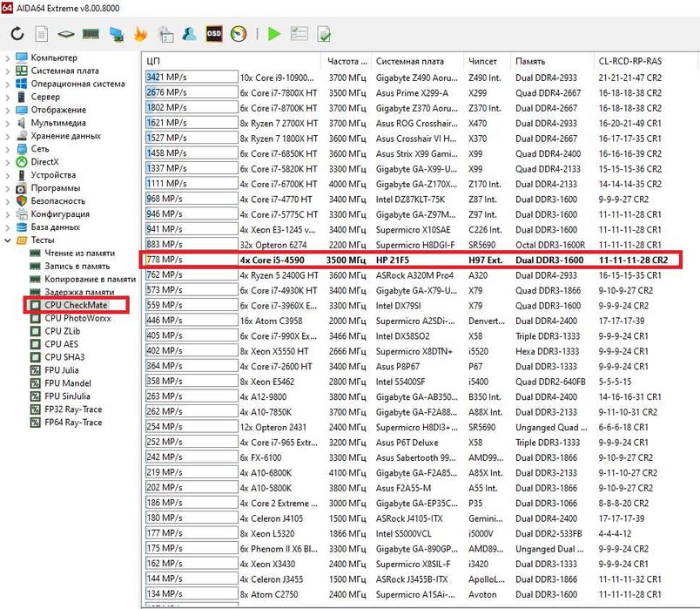
Task: Select the Компьютер tree item
Action: pyautogui.click(x=54, y=58)
